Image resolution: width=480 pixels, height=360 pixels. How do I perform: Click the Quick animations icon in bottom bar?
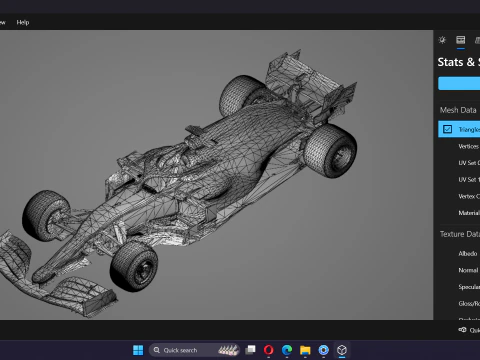coord(462,330)
